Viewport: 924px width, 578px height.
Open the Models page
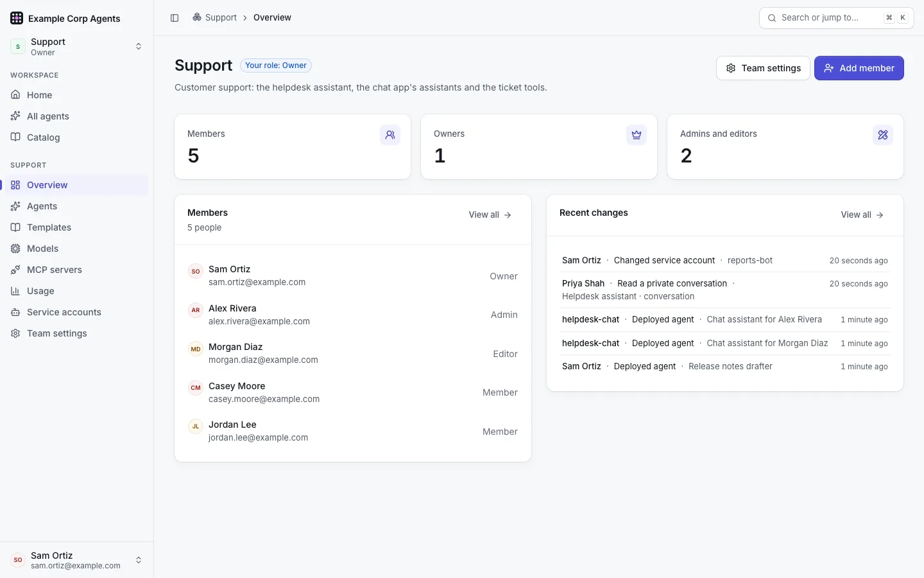point(77,249)
